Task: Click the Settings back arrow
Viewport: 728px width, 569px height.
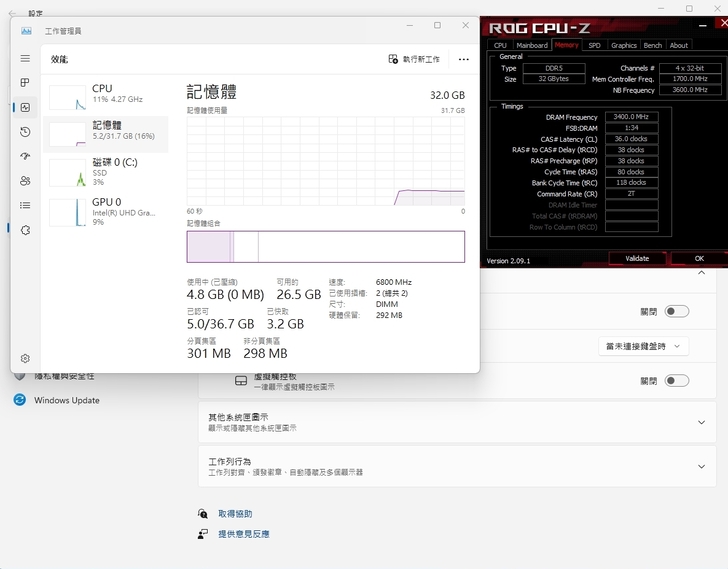Action: pos(13,13)
